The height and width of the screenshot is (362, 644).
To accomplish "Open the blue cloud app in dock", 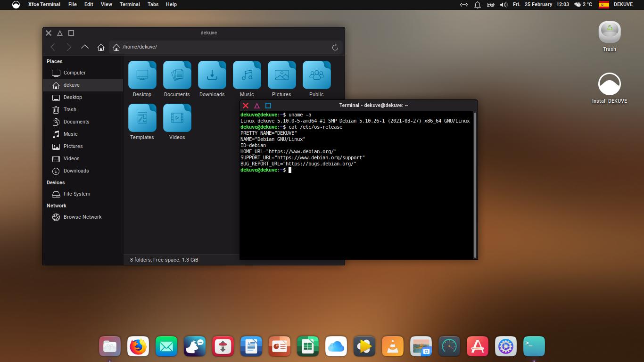I will 336,347.
